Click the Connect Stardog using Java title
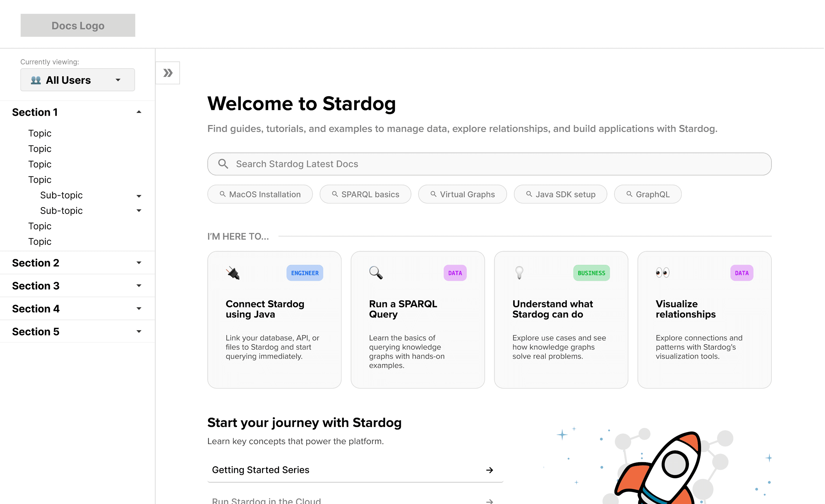The image size is (825, 504). (265, 309)
